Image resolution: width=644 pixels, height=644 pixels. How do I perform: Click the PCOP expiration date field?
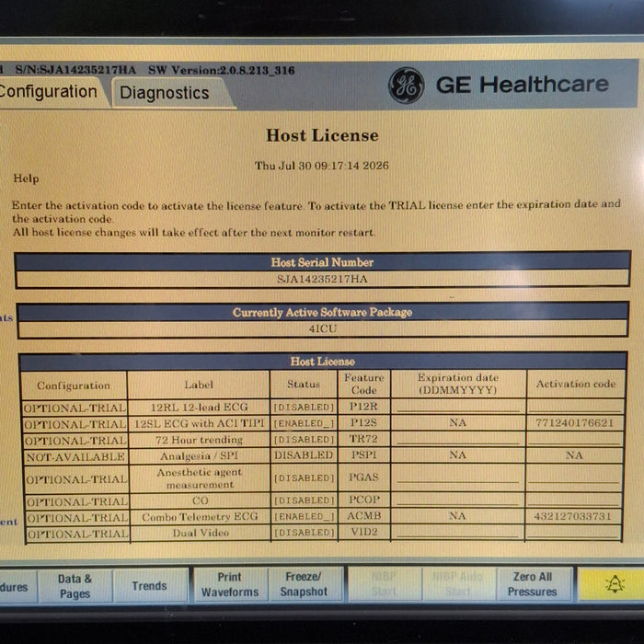tap(458, 500)
